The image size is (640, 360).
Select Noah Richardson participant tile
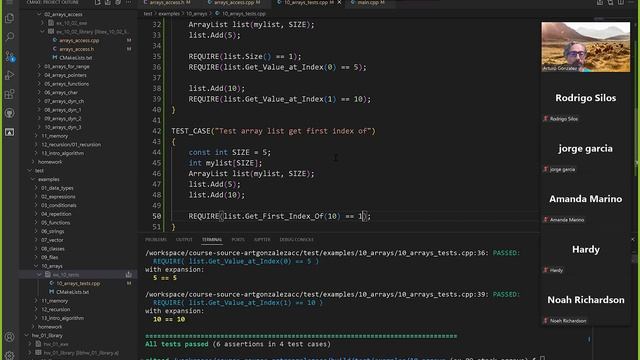585,300
